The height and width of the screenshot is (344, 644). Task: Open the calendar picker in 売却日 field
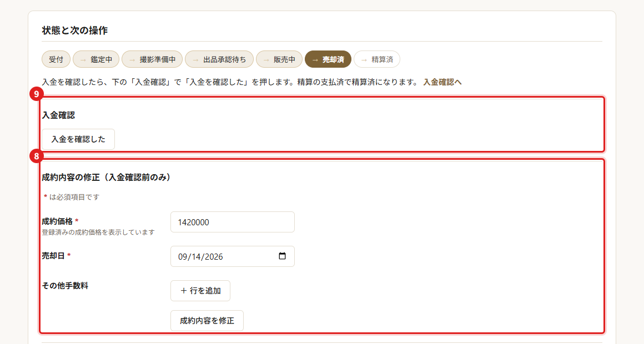pyautogui.click(x=282, y=256)
